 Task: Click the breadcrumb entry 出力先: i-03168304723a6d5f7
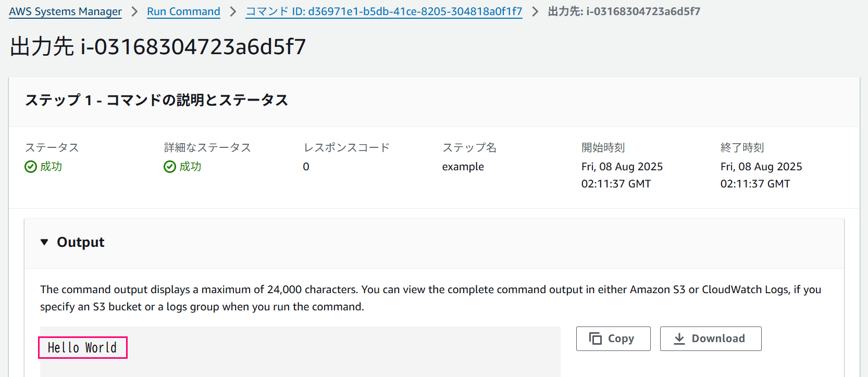624,11
